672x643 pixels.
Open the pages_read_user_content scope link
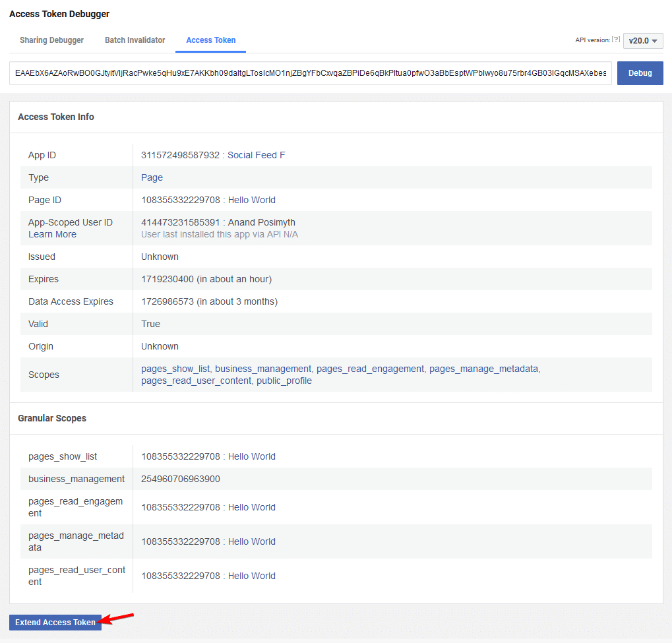tap(196, 381)
